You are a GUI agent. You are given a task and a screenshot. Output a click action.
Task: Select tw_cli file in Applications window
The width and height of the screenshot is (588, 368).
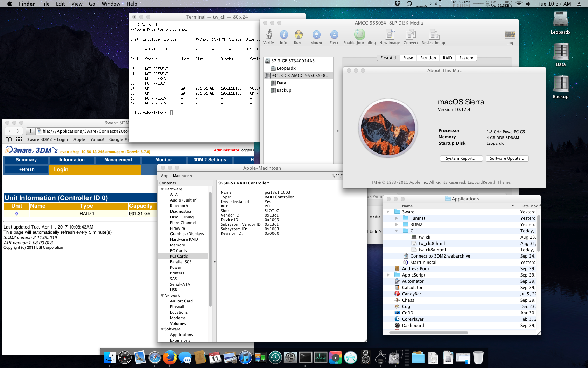click(x=424, y=237)
